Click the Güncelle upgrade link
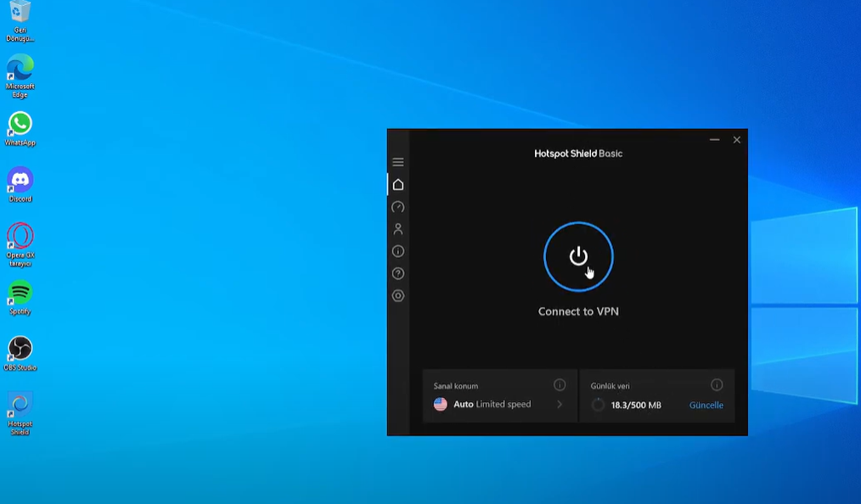The image size is (861, 504). [706, 406]
